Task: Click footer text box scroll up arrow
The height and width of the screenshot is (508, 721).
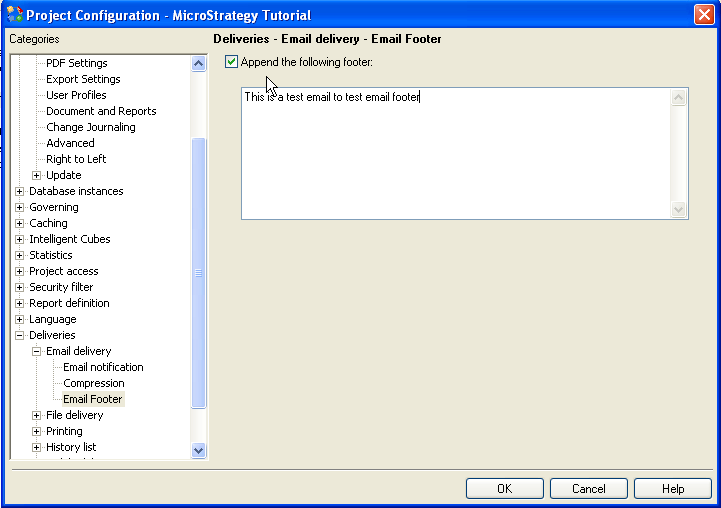Action: coord(679,97)
